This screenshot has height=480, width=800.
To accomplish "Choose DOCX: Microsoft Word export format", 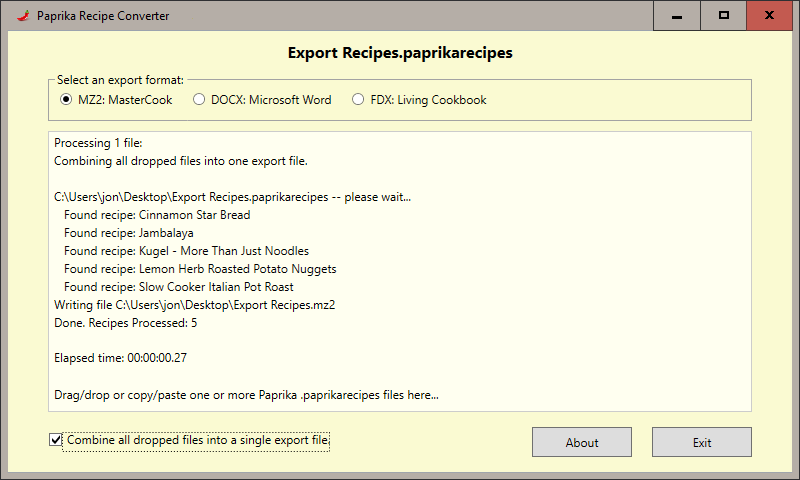I will click(x=199, y=99).
